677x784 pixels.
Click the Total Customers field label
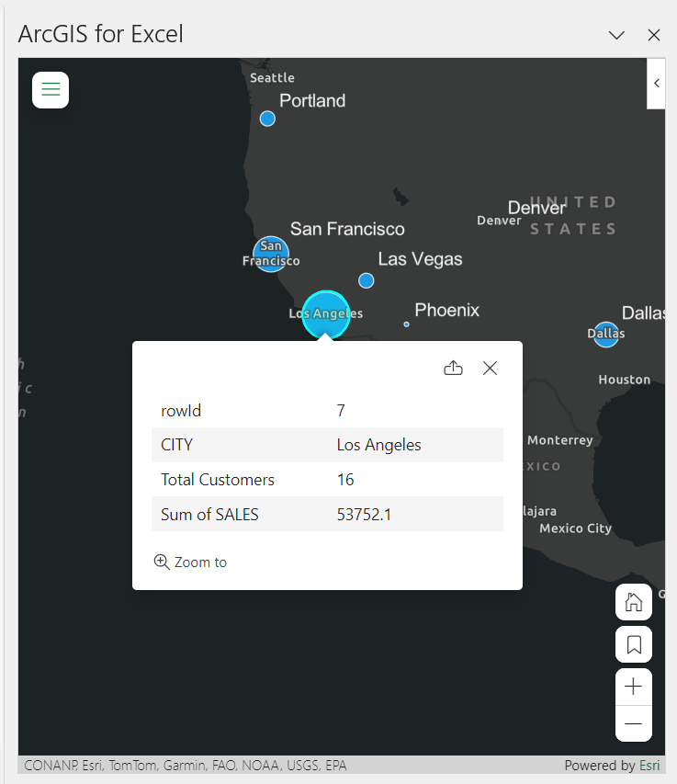click(218, 480)
